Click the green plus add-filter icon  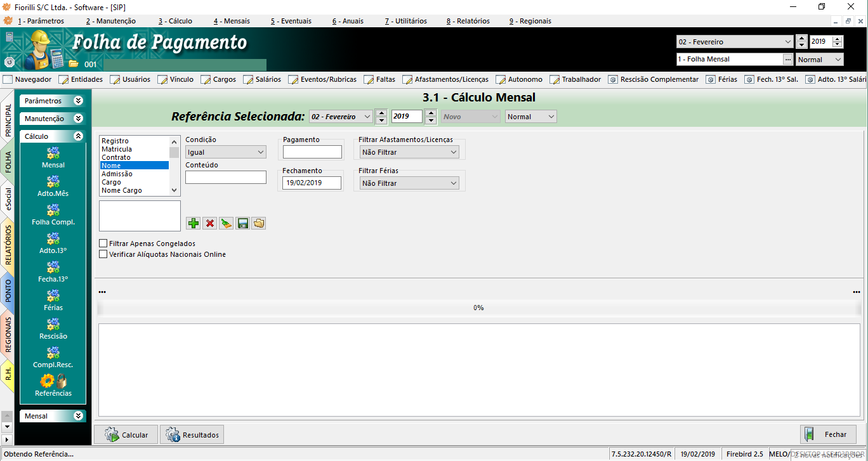(194, 223)
